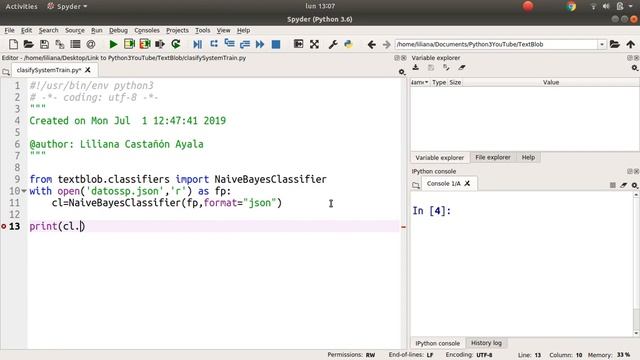Run the file with the green play button
This screenshot has width=640, height=360.
point(113,44)
